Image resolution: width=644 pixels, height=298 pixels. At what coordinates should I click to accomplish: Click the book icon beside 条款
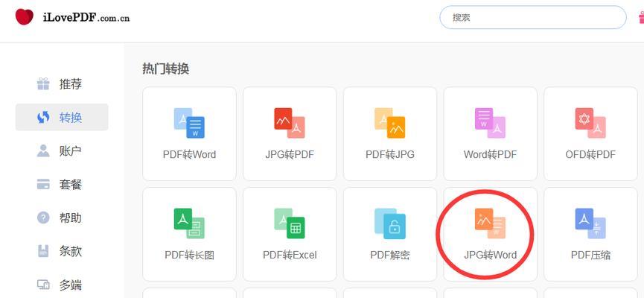(x=43, y=251)
